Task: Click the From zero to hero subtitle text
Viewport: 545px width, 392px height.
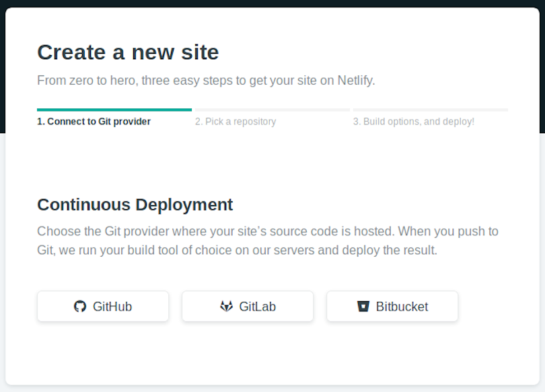Action: [206, 81]
